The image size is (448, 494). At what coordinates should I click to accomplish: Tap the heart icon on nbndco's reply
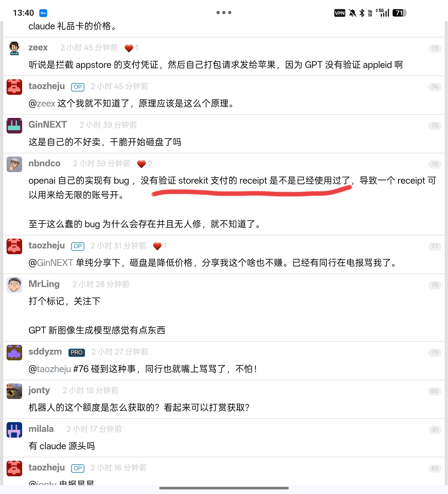click(141, 164)
